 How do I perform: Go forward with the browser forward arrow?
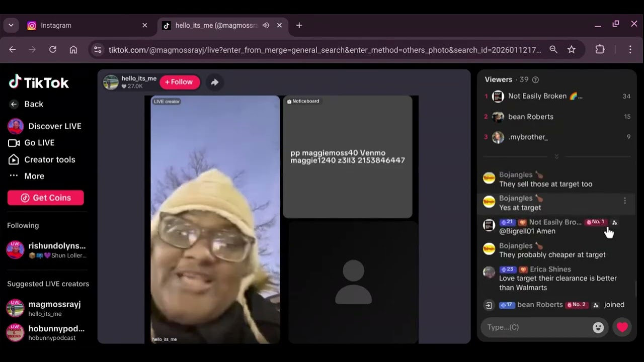point(32,49)
